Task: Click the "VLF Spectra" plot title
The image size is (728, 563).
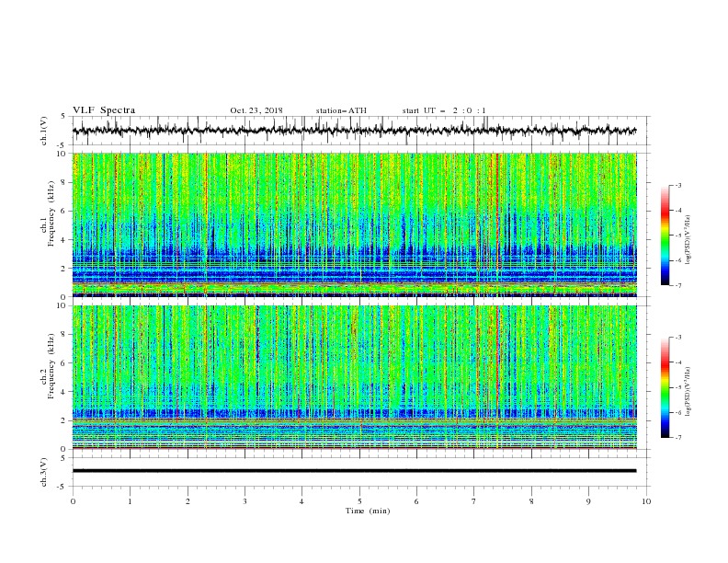Action: [104, 110]
